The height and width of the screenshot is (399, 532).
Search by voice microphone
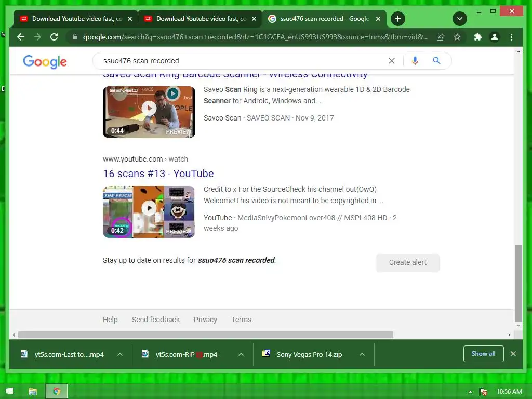click(x=415, y=61)
